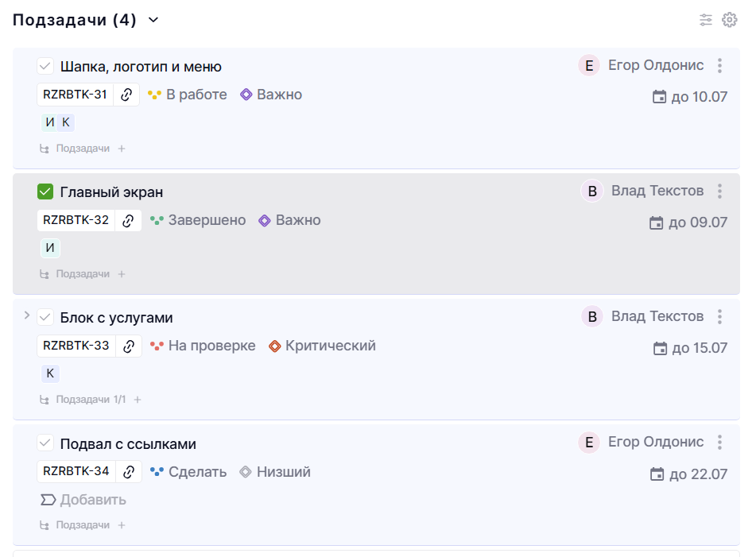
Task: Click the blue К tag on RZRBTK-31
Action: click(x=66, y=122)
